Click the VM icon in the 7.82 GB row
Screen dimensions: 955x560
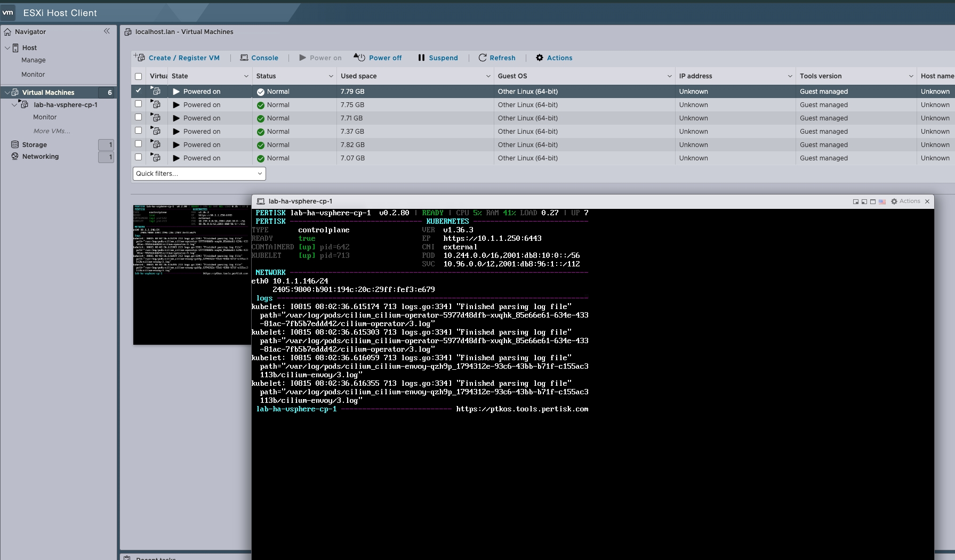tap(156, 144)
